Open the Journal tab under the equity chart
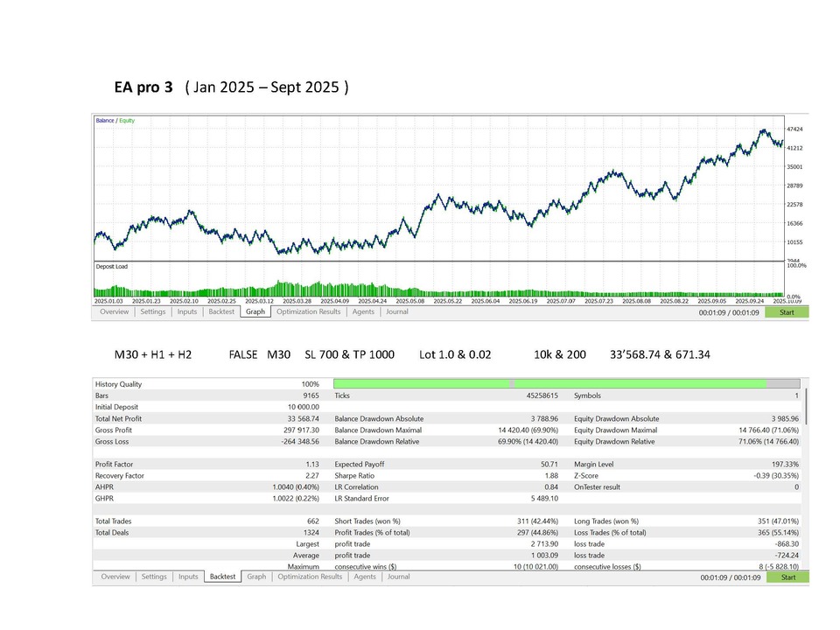840x630 pixels. [397, 311]
